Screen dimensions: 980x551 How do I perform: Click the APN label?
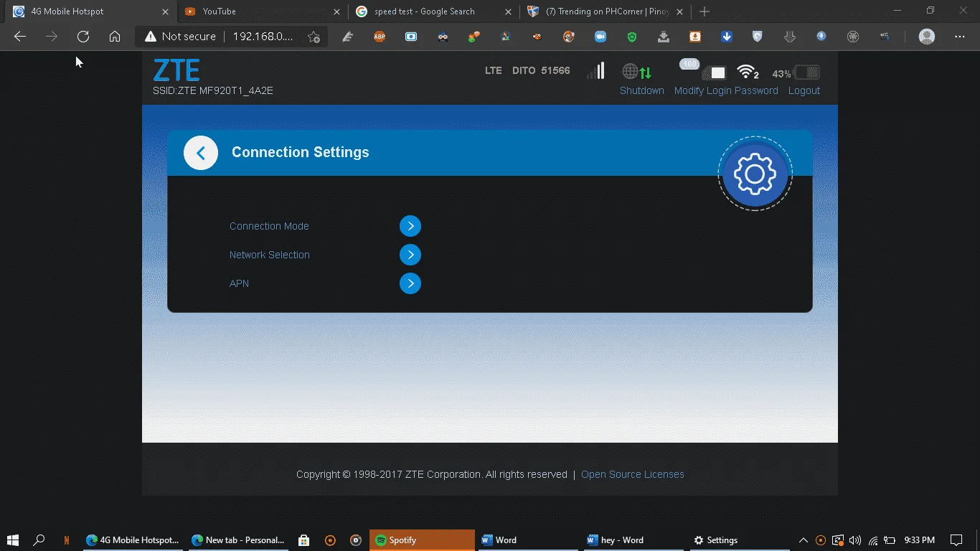click(239, 283)
